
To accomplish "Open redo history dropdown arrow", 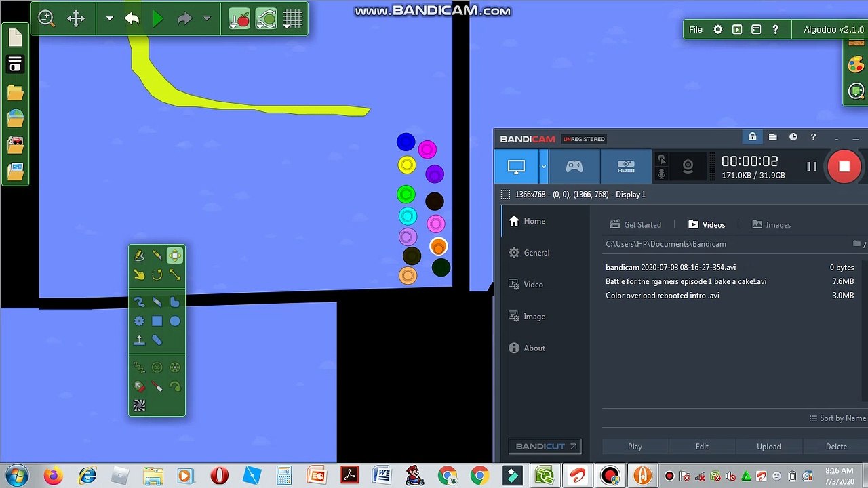I will [x=207, y=19].
